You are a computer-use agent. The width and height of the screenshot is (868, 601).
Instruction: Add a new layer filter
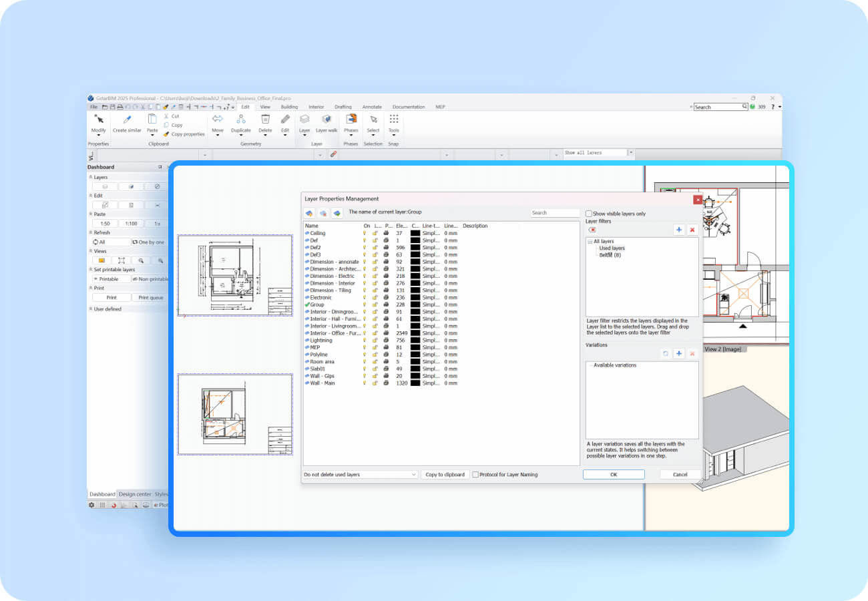tap(678, 230)
